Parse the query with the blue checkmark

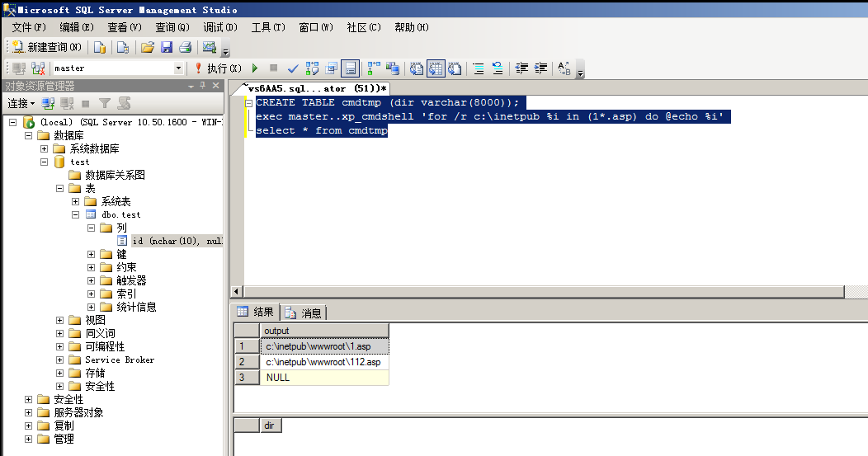[293, 68]
